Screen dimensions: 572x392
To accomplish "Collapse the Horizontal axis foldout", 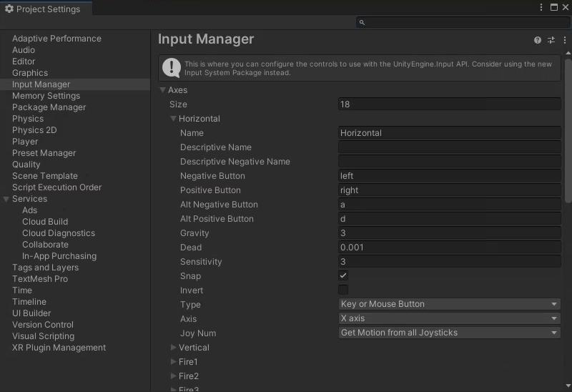I will point(173,119).
